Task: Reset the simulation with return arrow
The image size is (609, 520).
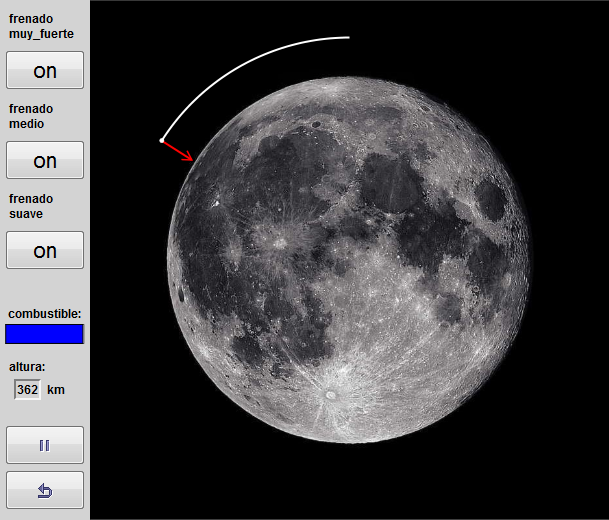Action: 45,490
